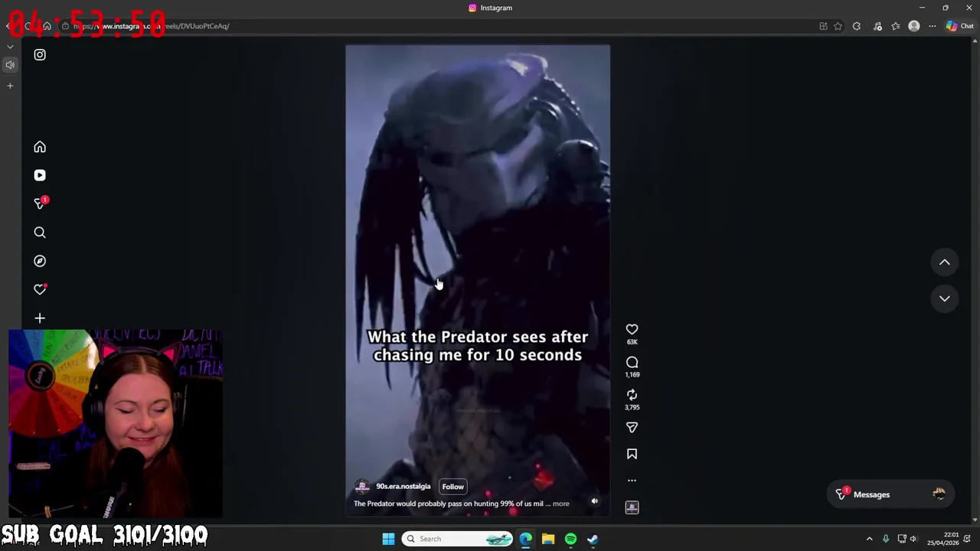The image size is (980, 551).
Task: Open comments on the reel
Action: pos(632,363)
